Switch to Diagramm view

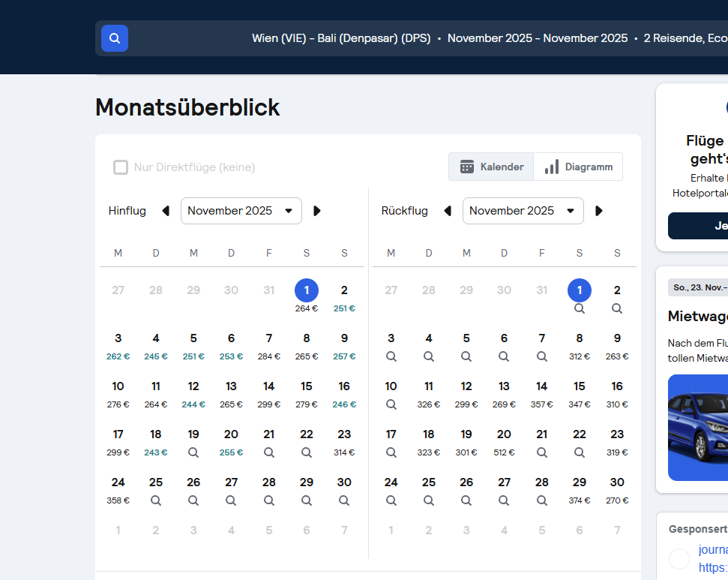pyautogui.click(x=578, y=167)
